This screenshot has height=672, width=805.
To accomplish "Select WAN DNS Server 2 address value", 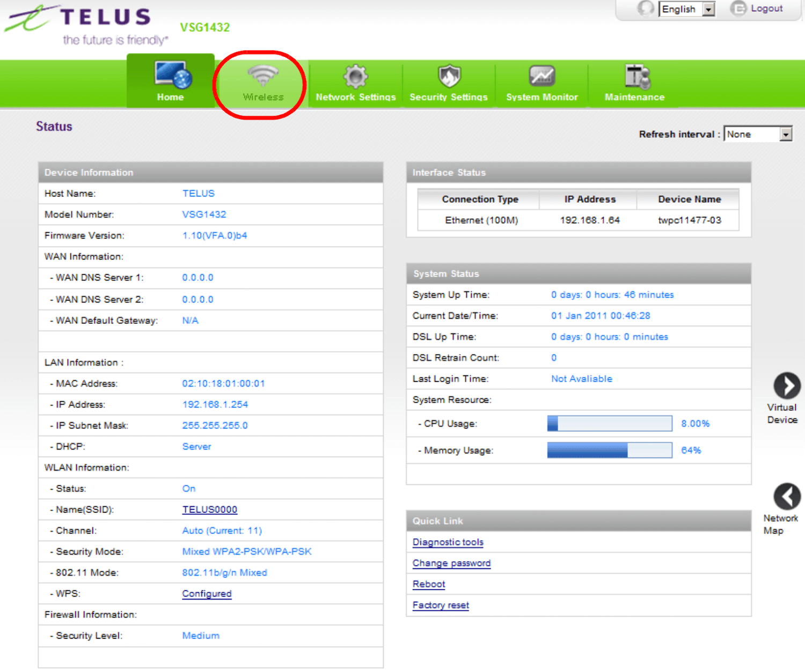I will coord(197,299).
